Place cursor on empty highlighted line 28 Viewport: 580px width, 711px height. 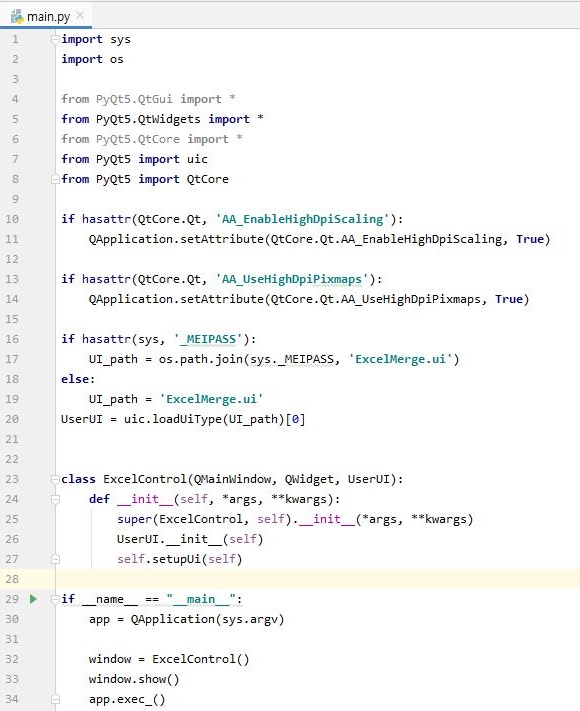(317, 579)
